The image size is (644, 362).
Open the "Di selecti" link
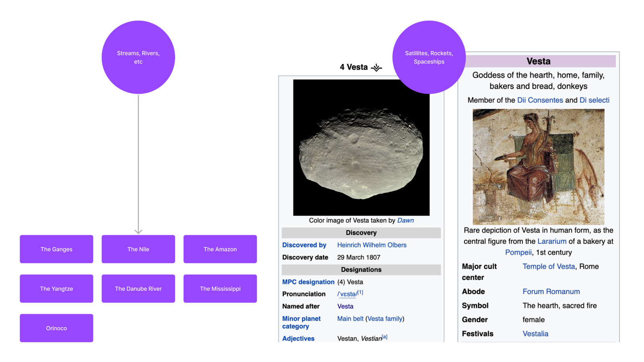[x=594, y=100]
